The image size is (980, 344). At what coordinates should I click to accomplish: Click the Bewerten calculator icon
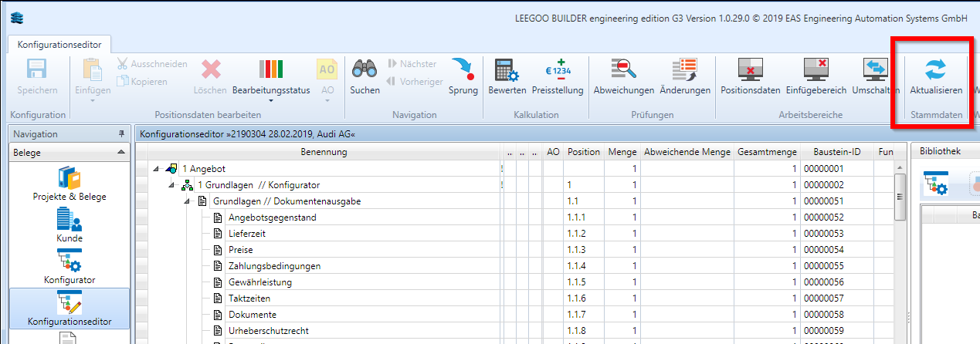click(507, 70)
